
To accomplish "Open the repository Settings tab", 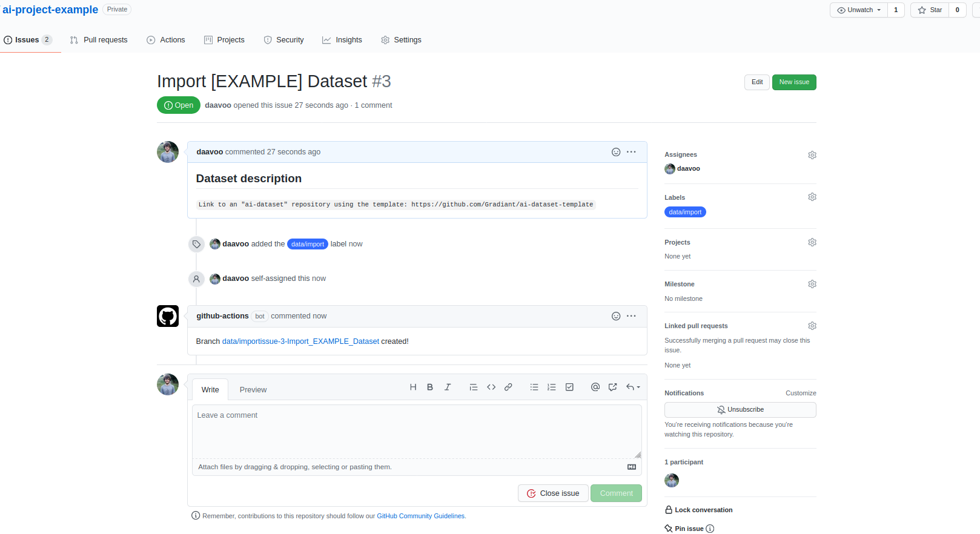I will [401, 40].
